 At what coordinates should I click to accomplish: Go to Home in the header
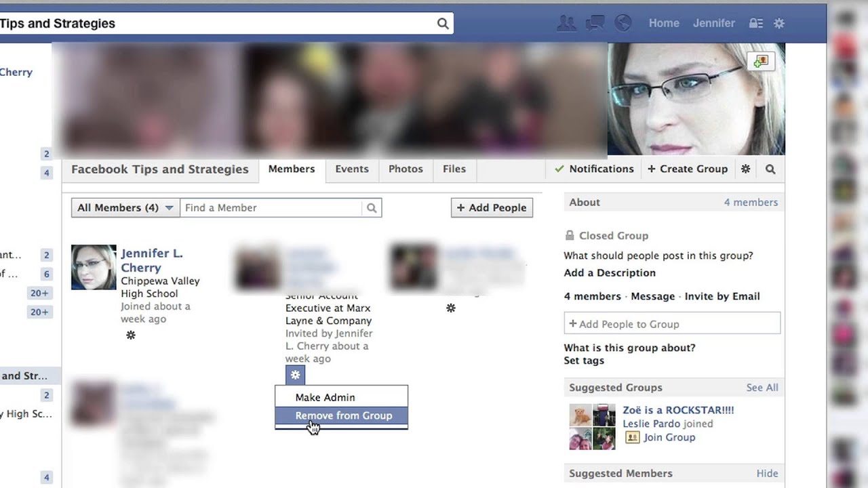pyautogui.click(x=664, y=23)
